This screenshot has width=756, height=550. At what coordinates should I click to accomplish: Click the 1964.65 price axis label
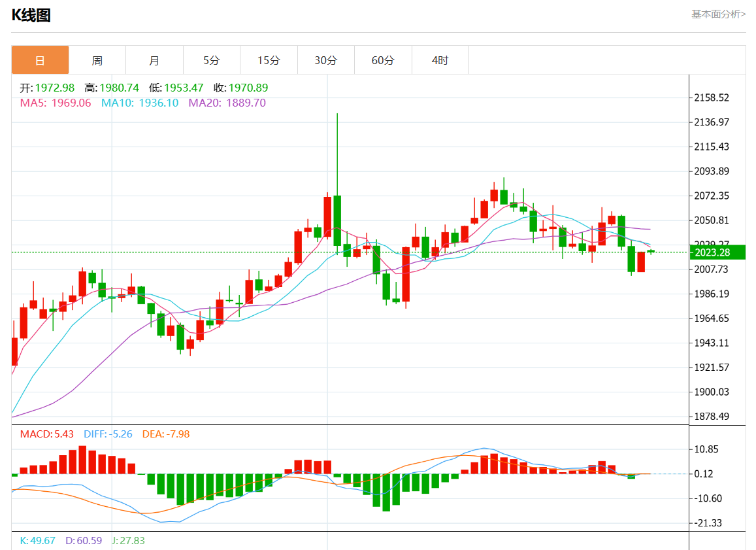(712, 318)
